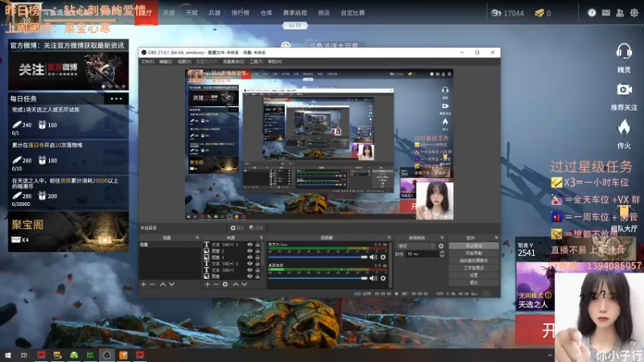Add a new scene with plus icon
This screenshot has height=362, width=644.
coord(143,284)
